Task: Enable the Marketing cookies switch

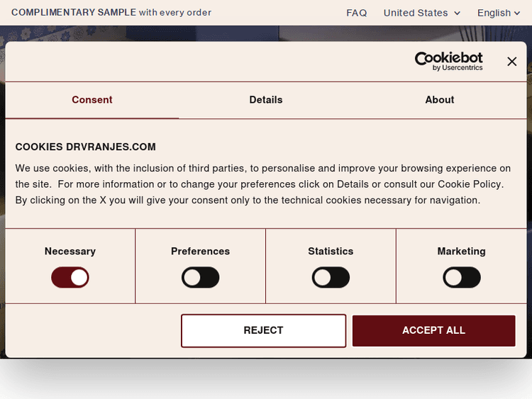Action: click(462, 277)
